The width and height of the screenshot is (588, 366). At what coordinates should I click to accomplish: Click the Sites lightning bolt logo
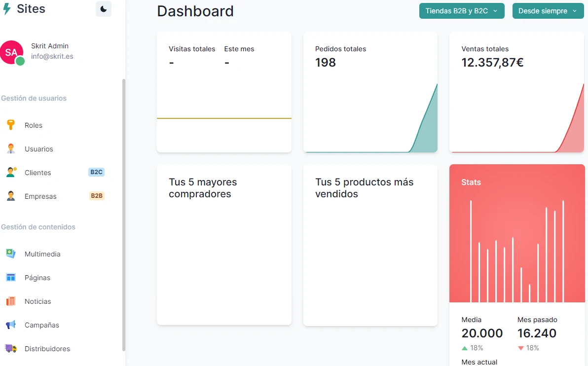point(7,9)
